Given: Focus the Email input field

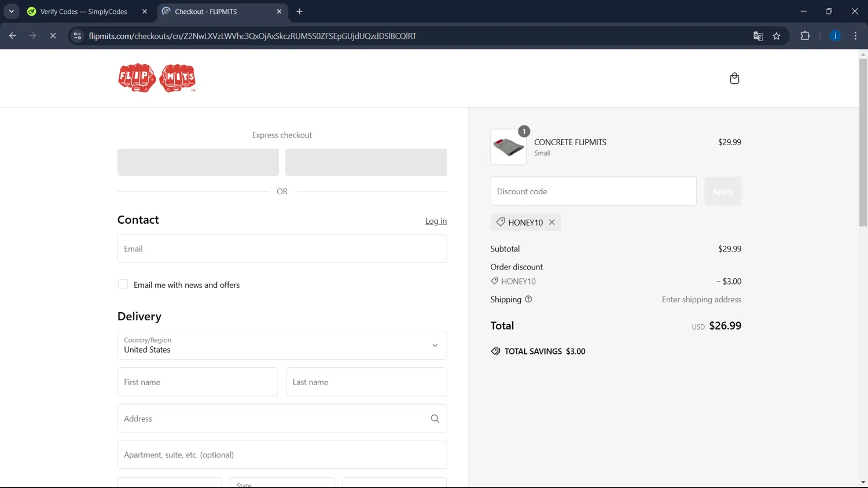Looking at the screenshot, I should tap(282, 249).
